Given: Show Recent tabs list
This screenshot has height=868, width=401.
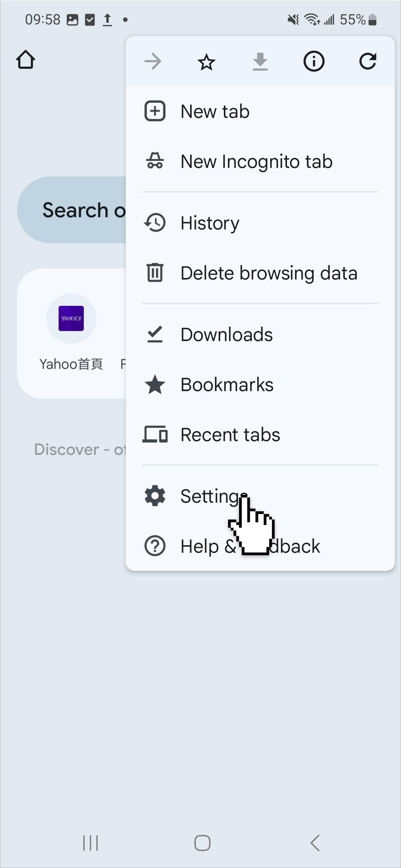Looking at the screenshot, I should [260, 435].
